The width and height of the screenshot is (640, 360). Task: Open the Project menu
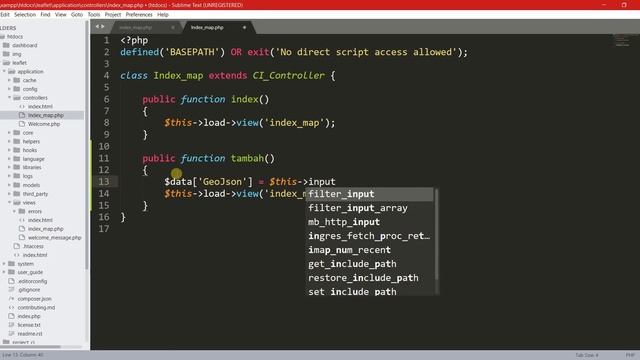[x=113, y=14]
